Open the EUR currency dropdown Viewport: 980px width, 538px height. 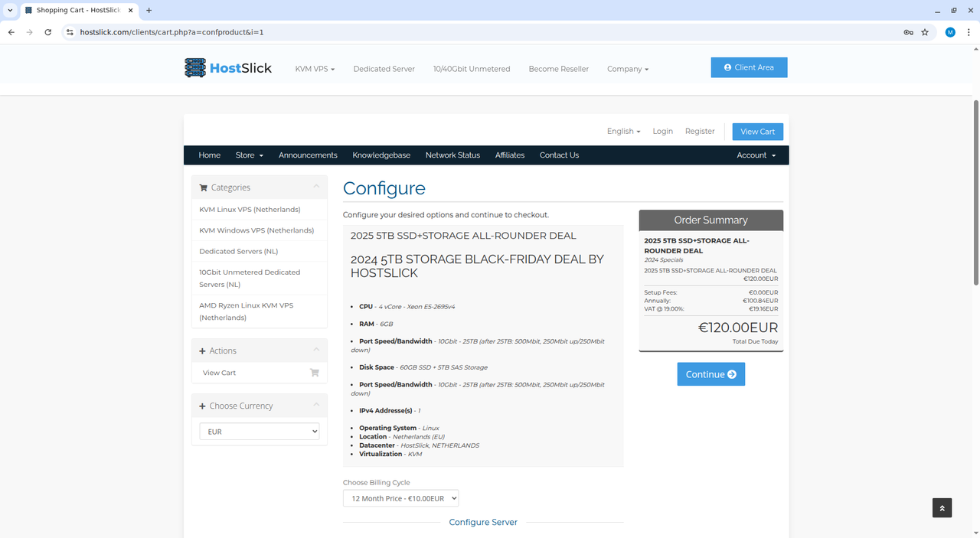click(x=260, y=432)
